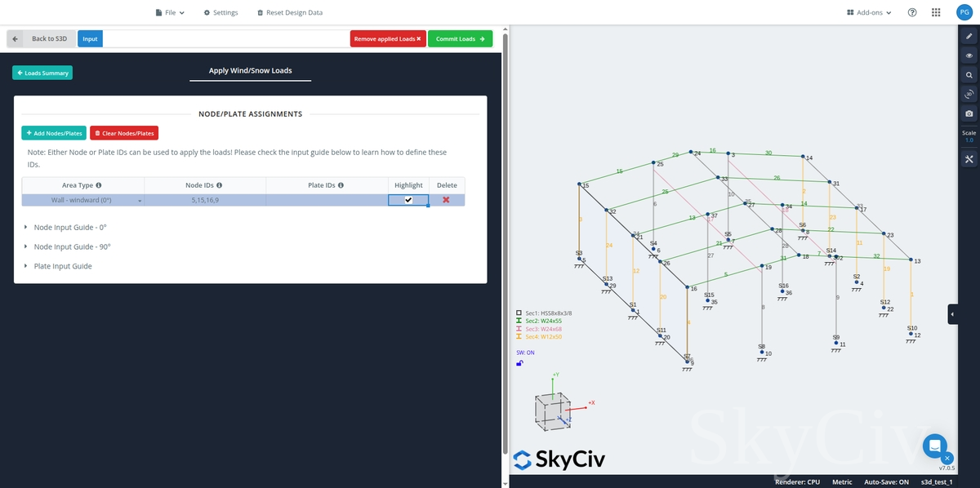Image resolution: width=980 pixels, height=488 pixels.
Task: Click the blue unlock padlock icon
Action: 519,363
